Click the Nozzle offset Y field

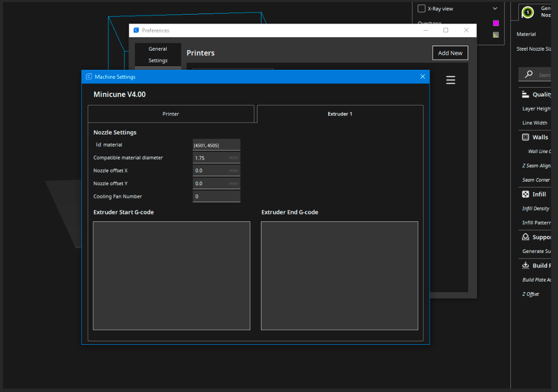point(216,183)
